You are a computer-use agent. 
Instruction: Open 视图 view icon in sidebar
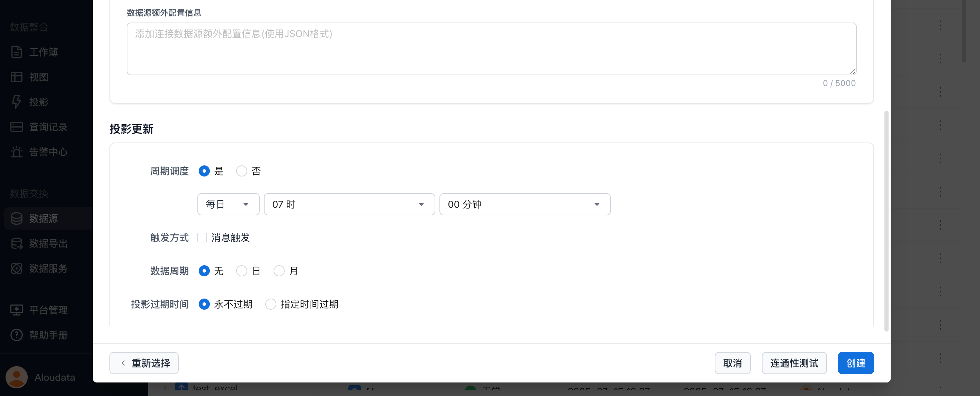pyautogui.click(x=16, y=77)
